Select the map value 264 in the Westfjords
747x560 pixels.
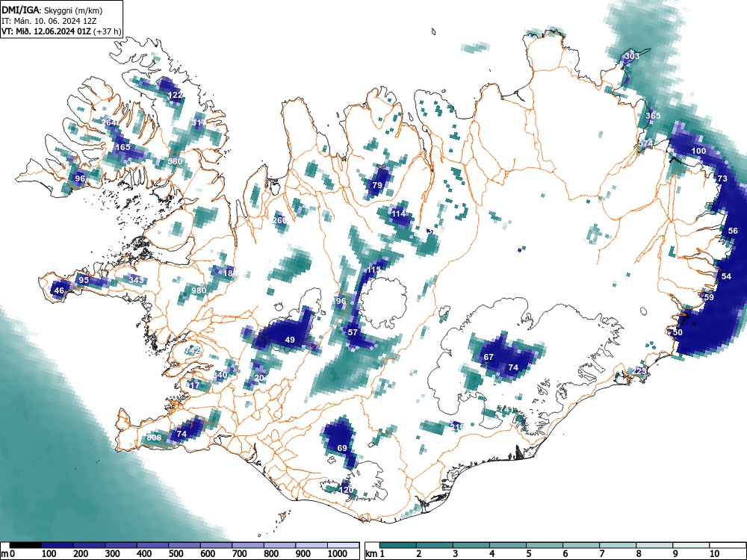coord(108,123)
